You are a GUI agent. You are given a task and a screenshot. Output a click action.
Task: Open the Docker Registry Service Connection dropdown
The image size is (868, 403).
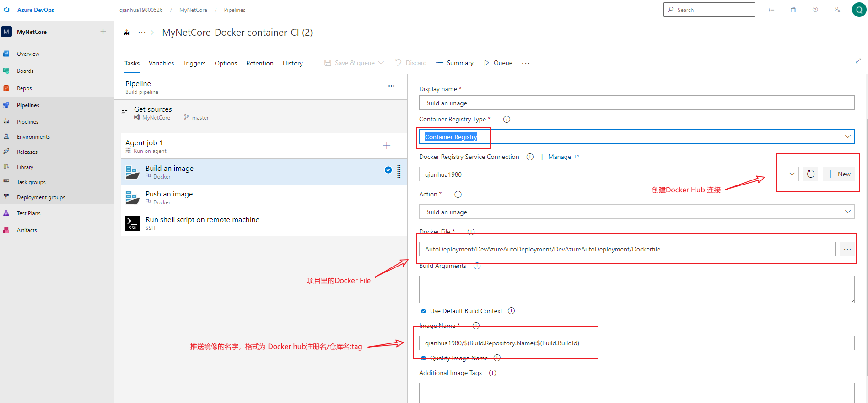pyautogui.click(x=792, y=174)
